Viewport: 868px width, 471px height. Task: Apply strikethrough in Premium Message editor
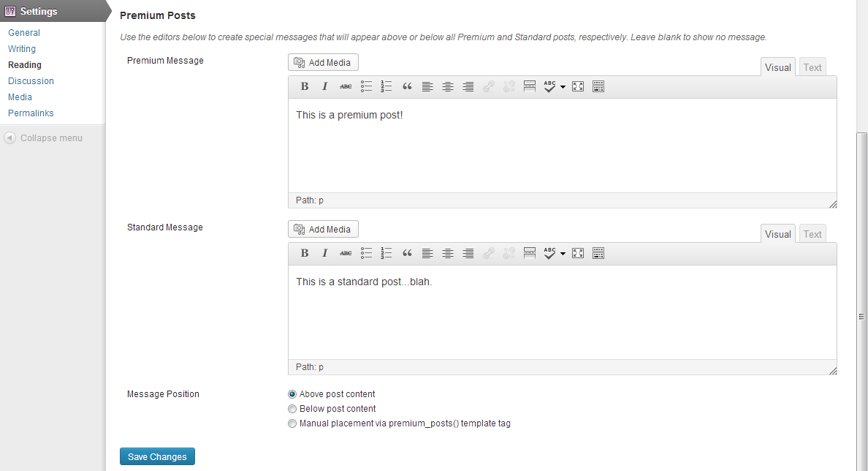point(346,86)
